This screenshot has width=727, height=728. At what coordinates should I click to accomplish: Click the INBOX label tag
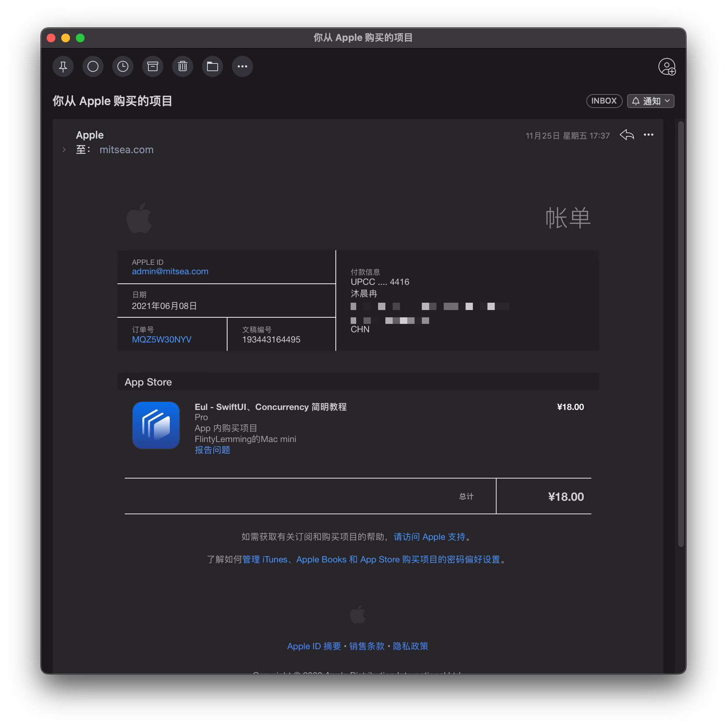pos(603,101)
